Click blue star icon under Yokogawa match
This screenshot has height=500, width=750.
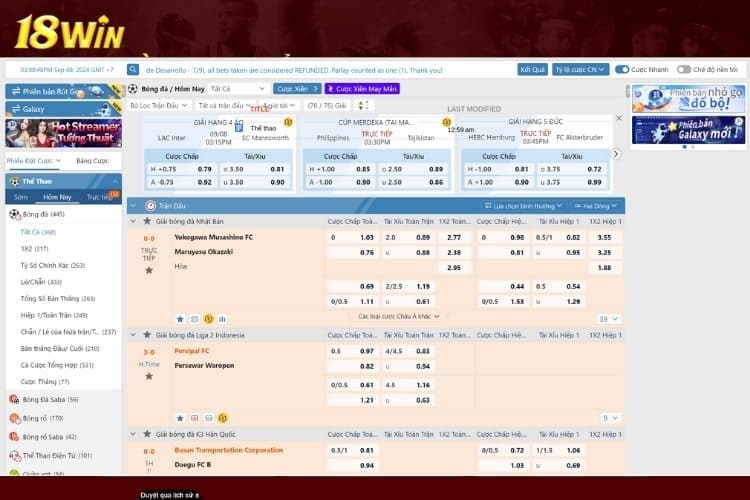click(x=180, y=319)
